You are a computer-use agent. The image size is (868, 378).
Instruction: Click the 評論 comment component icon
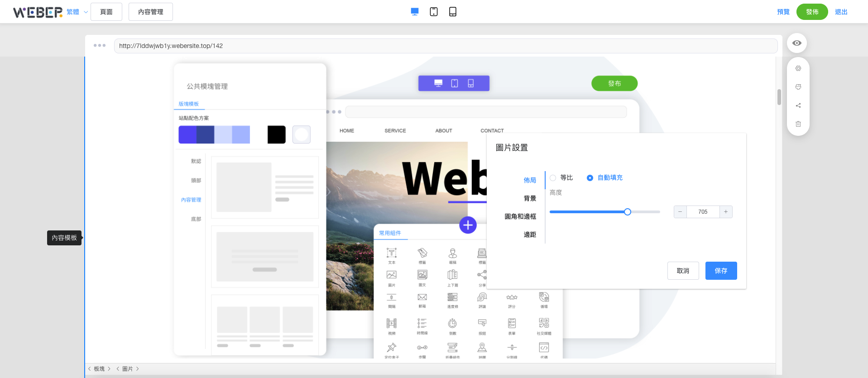tap(482, 297)
